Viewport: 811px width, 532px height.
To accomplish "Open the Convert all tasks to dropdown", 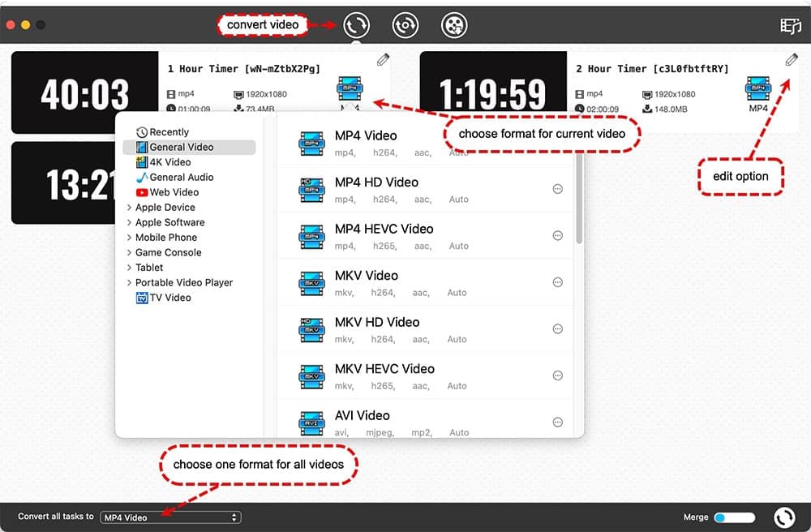I will coord(169,517).
